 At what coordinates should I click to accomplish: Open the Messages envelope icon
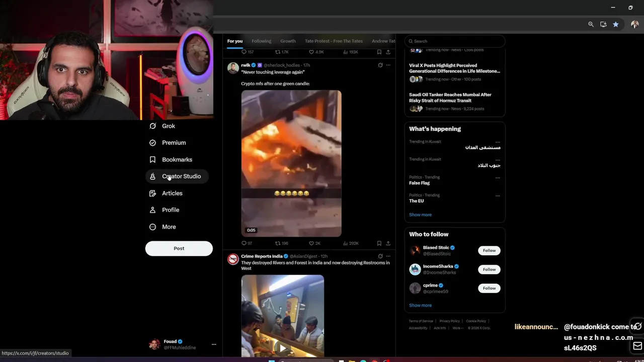point(637,346)
